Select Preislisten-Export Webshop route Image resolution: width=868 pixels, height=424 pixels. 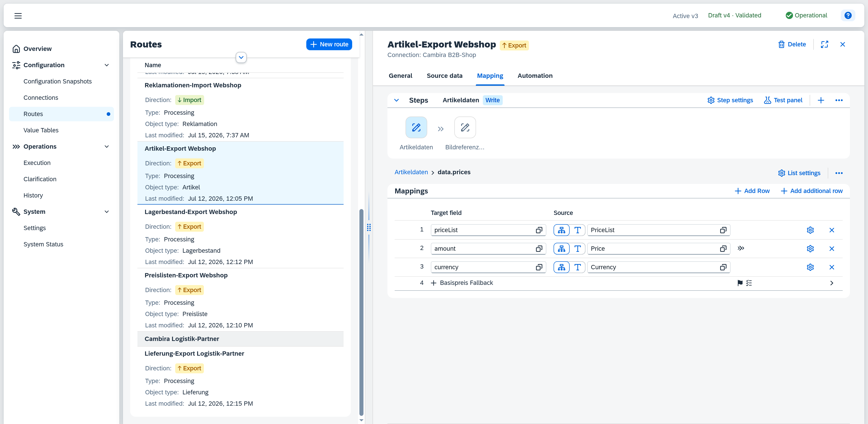click(x=240, y=300)
